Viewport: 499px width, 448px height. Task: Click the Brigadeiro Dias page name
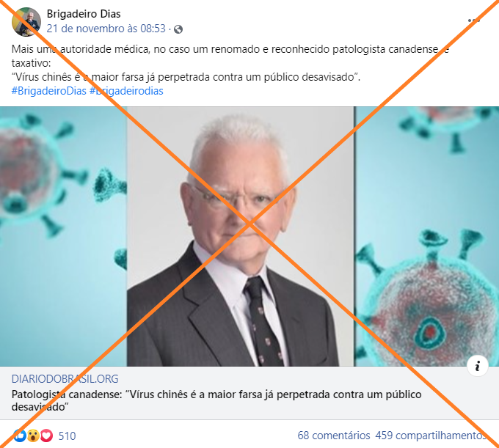click(x=84, y=14)
